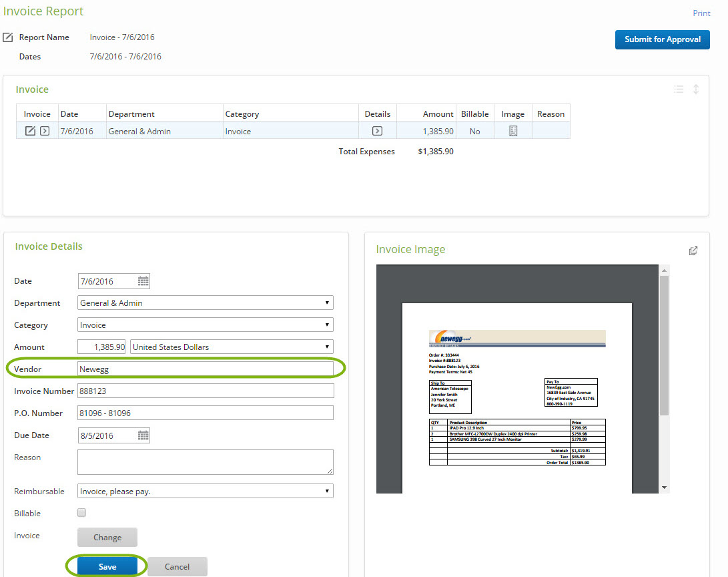Pop out the Invoice Image in new window
Image resolution: width=728 pixels, height=577 pixels.
(693, 251)
